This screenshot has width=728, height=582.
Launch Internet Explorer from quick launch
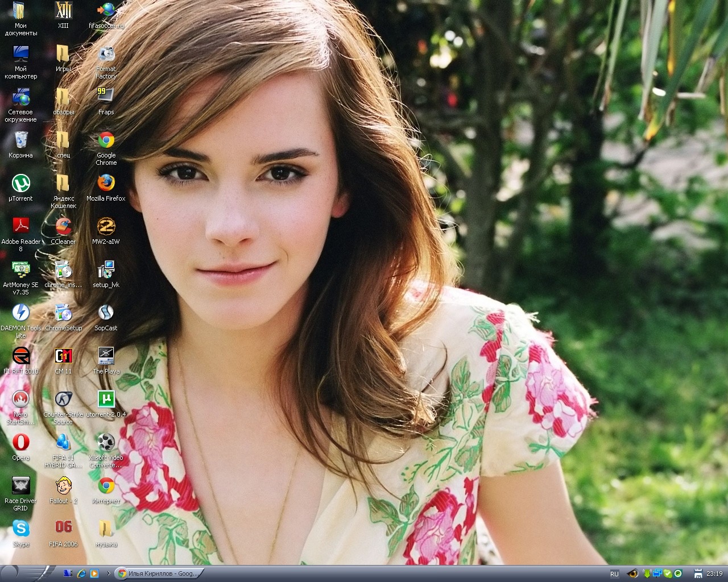click(x=81, y=573)
